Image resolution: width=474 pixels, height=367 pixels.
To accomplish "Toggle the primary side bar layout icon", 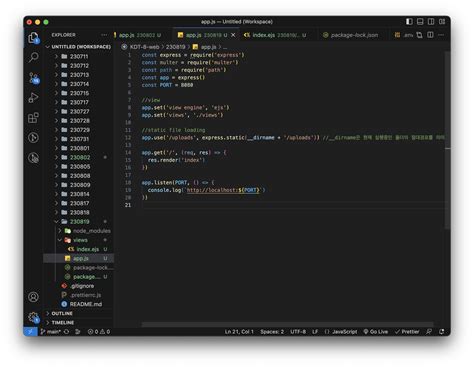I will point(409,22).
